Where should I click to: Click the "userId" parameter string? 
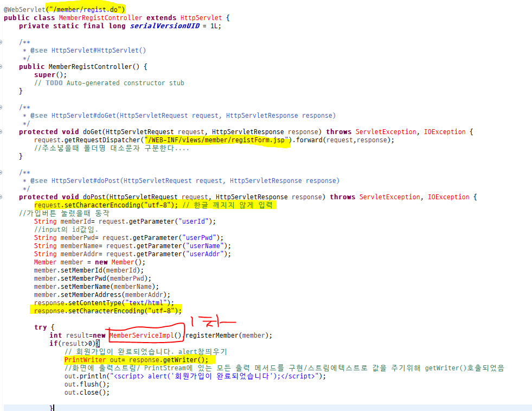pyautogui.click(x=193, y=222)
